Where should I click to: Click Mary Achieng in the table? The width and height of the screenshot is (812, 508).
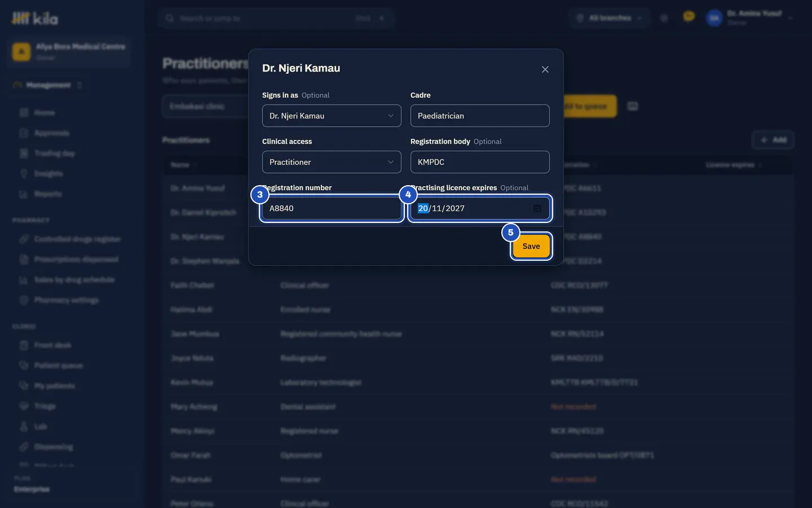193,407
